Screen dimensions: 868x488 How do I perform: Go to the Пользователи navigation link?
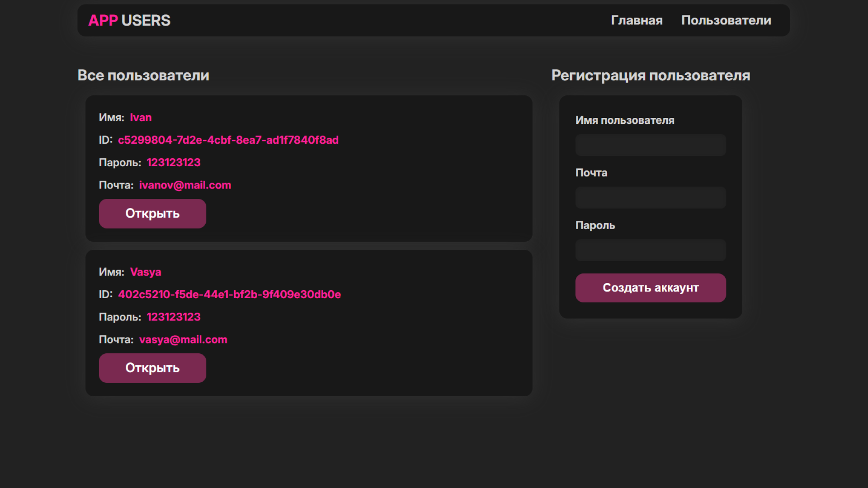click(726, 20)
